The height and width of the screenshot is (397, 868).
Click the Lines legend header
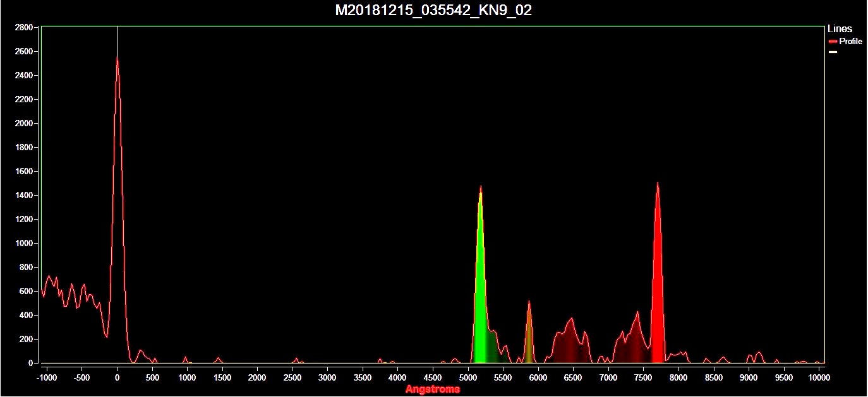point(840,29)
